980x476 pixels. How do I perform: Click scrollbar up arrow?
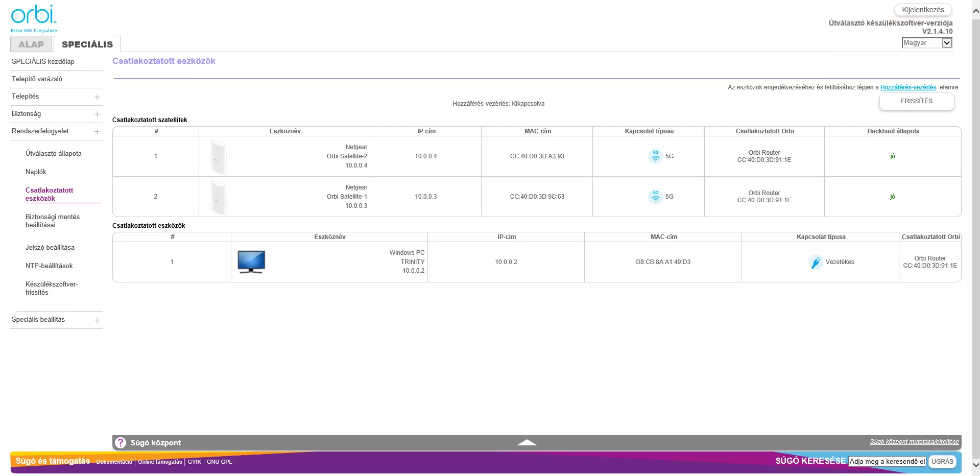coord(976,11)
